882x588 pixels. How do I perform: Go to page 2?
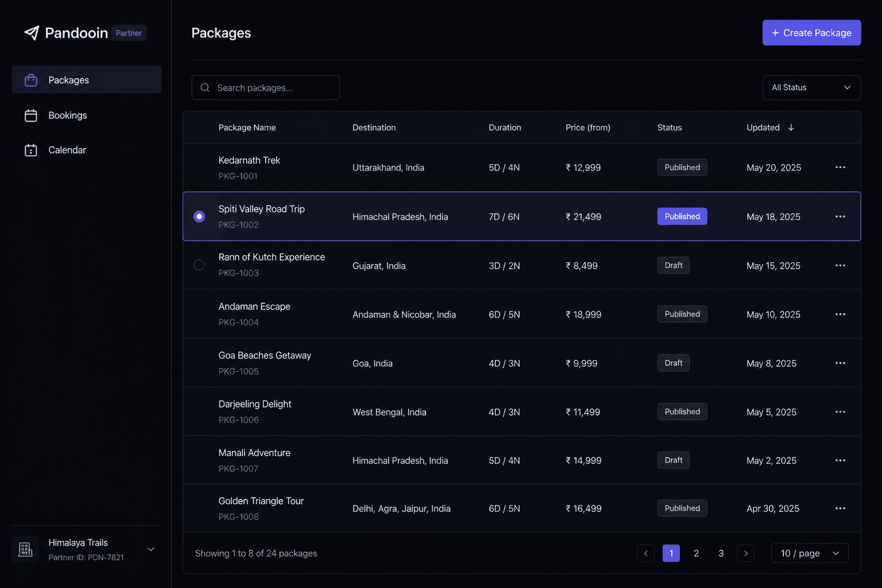[x=696, y=553]
